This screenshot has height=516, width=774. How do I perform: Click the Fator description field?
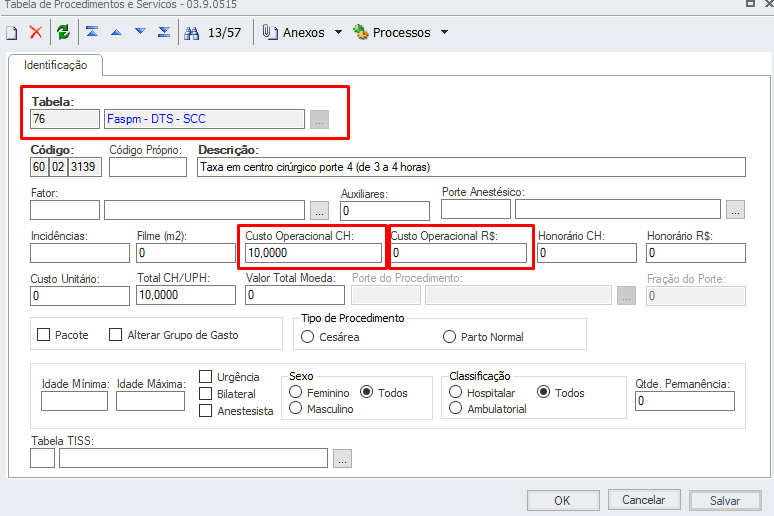[x=204, y=210]
